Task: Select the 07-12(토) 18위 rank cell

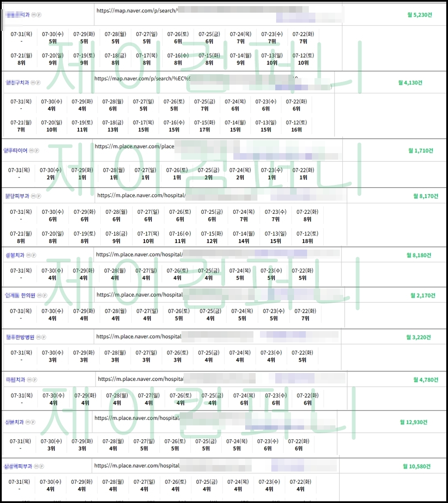Action: 307,237
